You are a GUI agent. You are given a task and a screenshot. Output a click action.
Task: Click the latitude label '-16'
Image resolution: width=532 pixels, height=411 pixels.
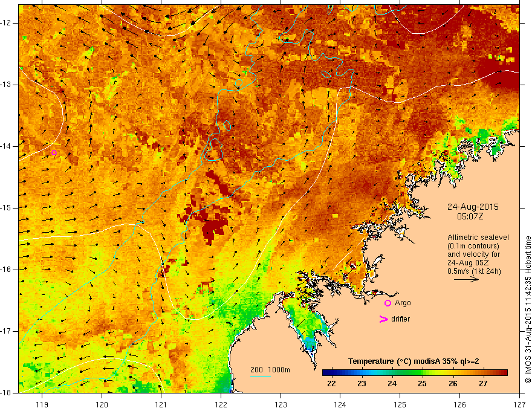(x=6, y=270)
